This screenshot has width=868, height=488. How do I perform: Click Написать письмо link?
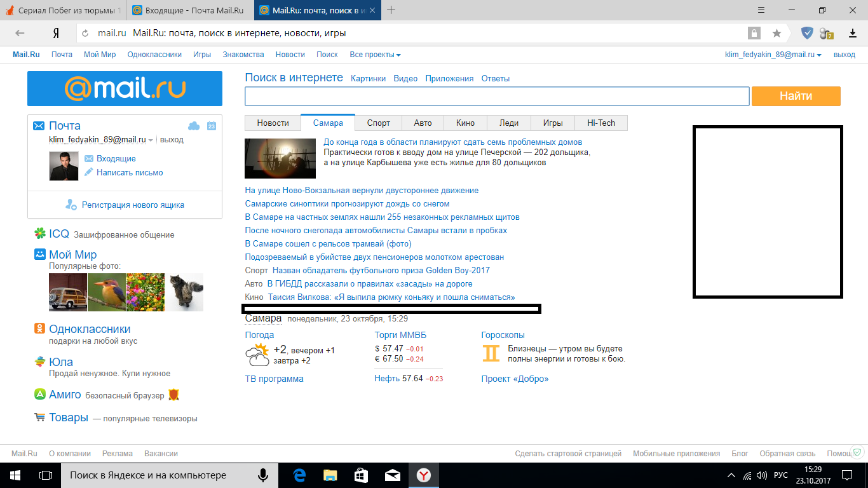130,173
